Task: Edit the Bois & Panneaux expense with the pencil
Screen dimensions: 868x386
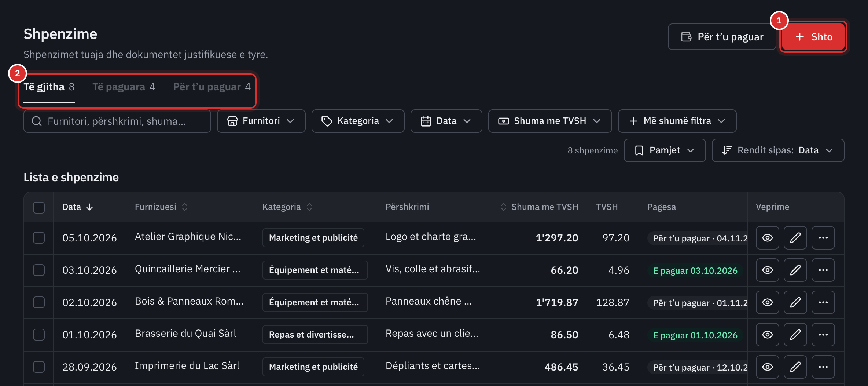Action: point(795,302)
